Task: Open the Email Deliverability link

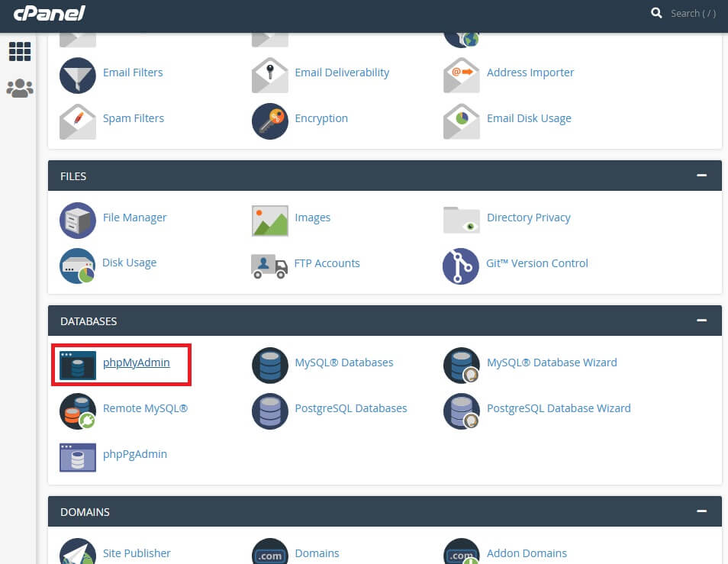Action: tap(342, 73)
